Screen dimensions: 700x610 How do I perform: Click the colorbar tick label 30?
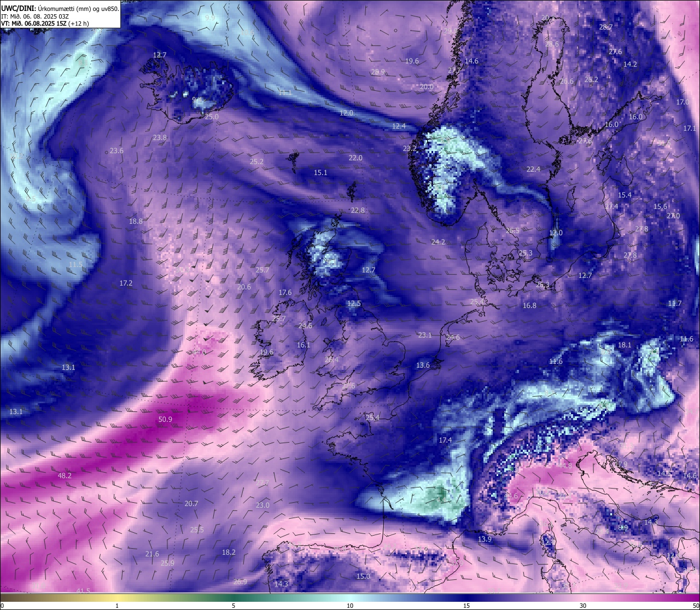click(583, 606)
